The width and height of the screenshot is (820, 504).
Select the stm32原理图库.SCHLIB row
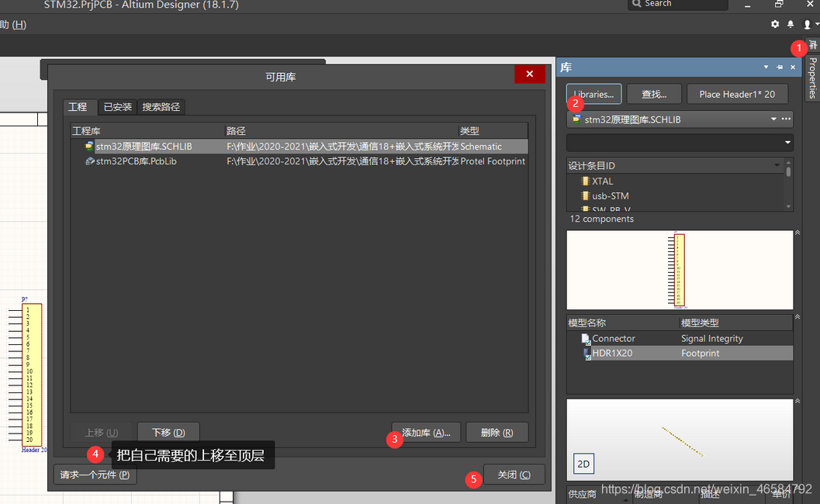tap(299, 147)
